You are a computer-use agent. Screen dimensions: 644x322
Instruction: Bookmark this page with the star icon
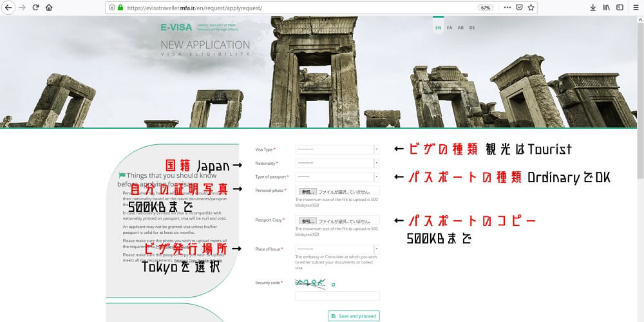tap(531, 7)
